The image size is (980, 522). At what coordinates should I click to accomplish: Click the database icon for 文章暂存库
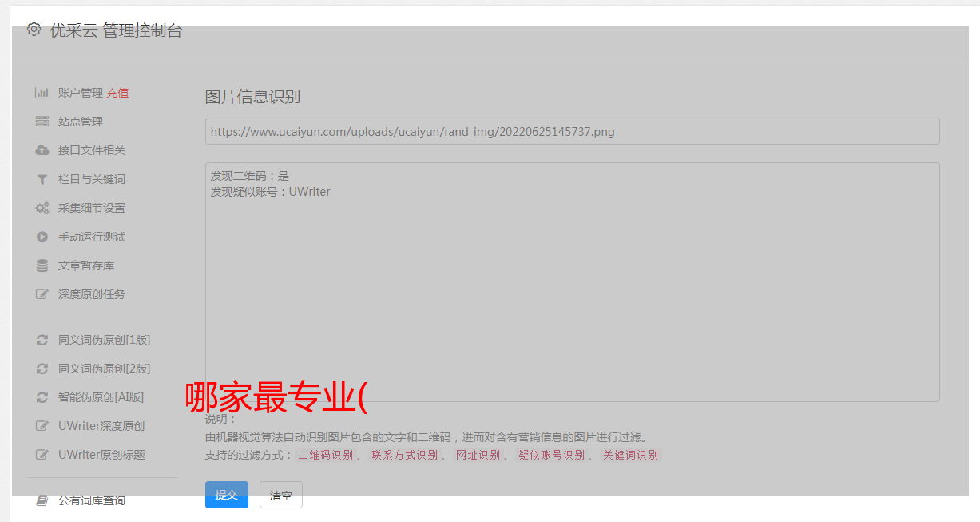click(42, 265)
